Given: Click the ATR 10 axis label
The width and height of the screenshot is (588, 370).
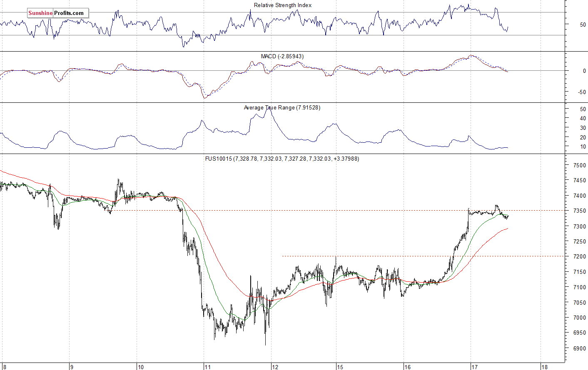Looking at the screenshot, I should [583, 147].
